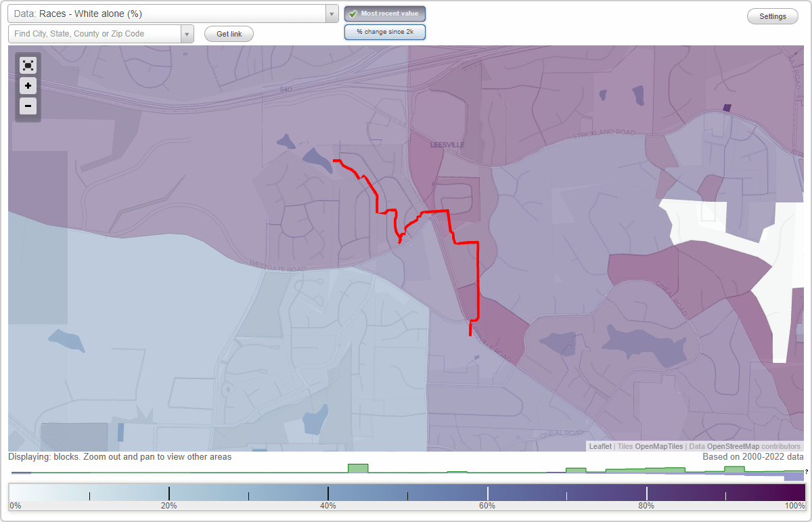
Task: Zoom in with the plus button
Action: [x=28, y=85]
